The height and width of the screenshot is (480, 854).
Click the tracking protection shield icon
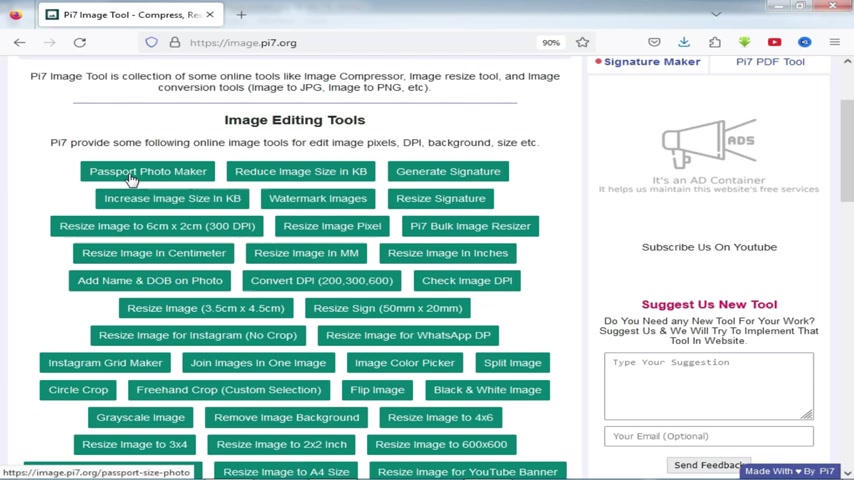coord(151,42)
